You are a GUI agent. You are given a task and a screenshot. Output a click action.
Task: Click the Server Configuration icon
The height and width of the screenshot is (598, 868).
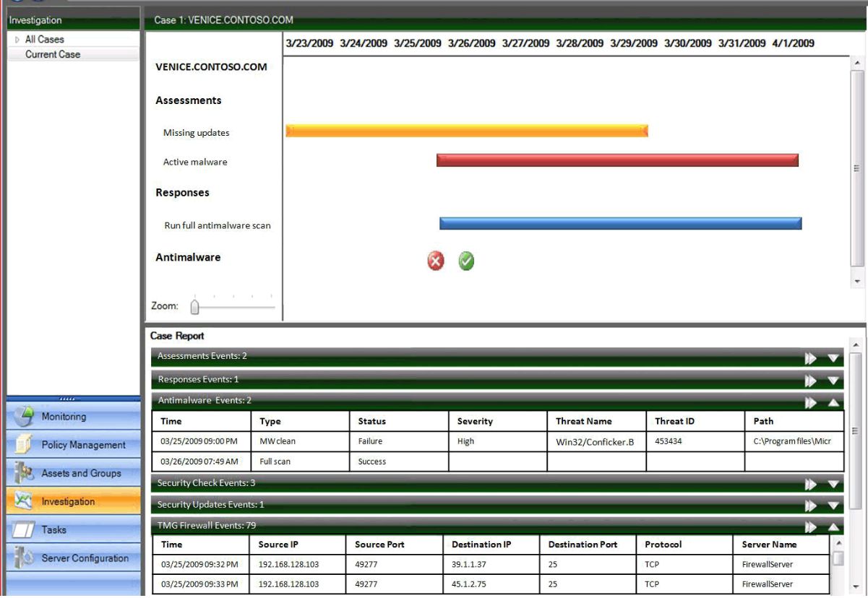pos(24,558)
